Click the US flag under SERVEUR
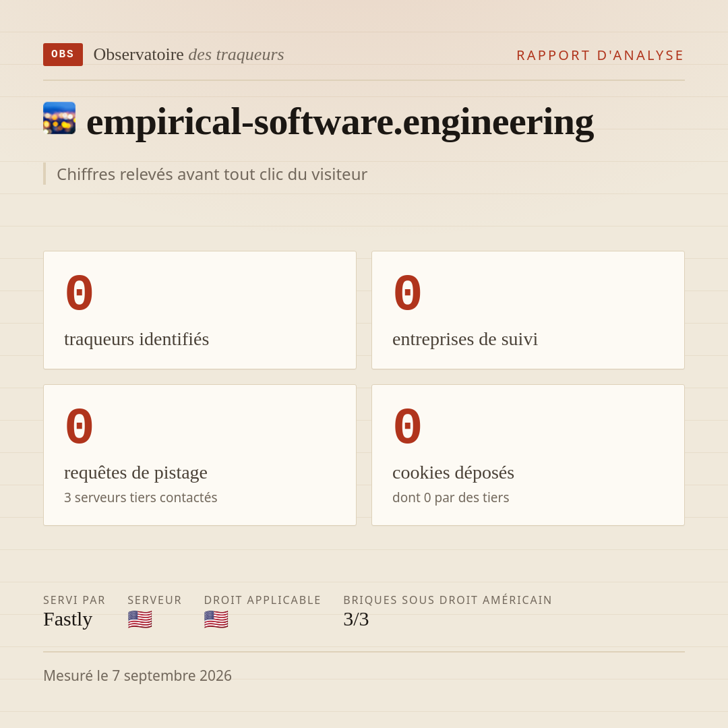Screen dimensions: 728x728 tap(140, 619)
